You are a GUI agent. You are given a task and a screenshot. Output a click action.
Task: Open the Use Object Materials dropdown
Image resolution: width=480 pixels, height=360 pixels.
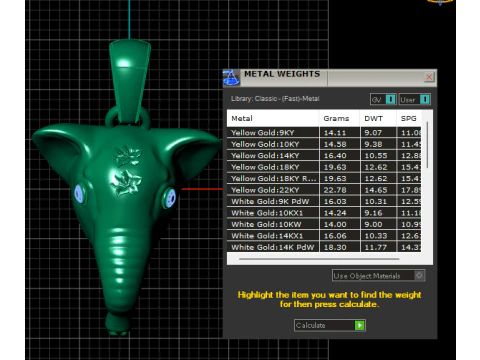[x=378, y=276]
